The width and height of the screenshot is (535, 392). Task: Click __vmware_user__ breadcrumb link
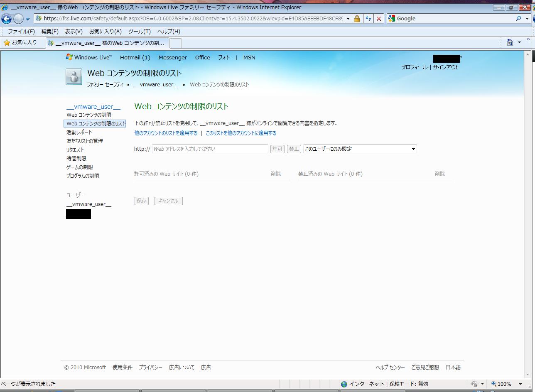tap(157, 84)
